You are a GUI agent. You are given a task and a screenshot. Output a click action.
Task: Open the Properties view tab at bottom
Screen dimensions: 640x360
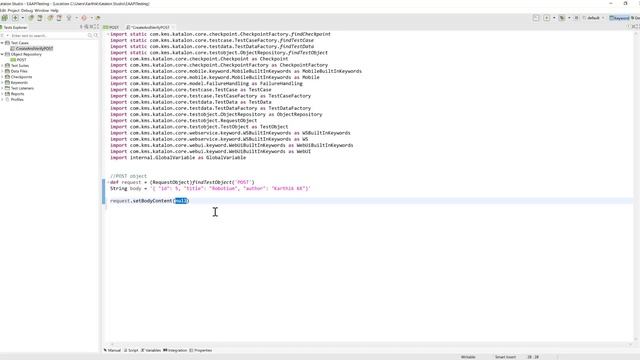click(x=201, y=350)
